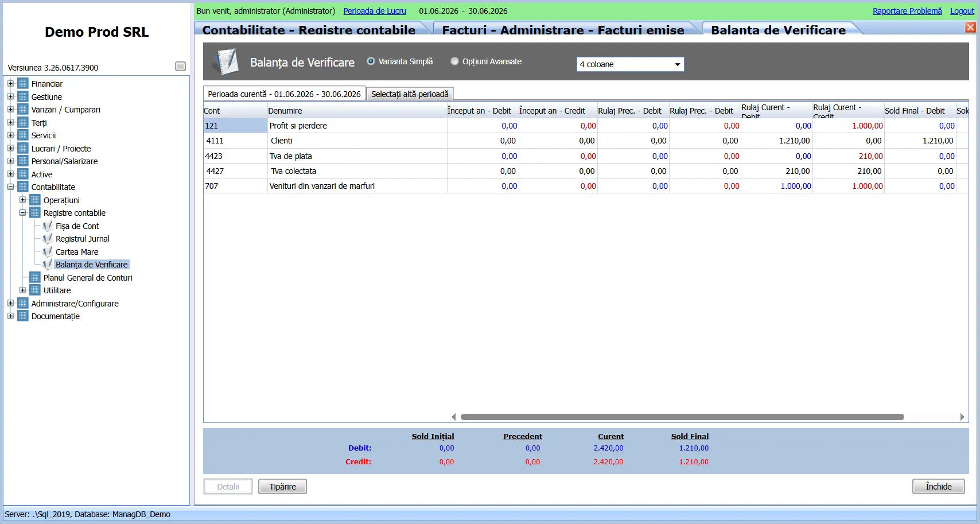Screen dimensions: 980x524
Task: Click the table scroll left arrow
Action: coord(454,417)
